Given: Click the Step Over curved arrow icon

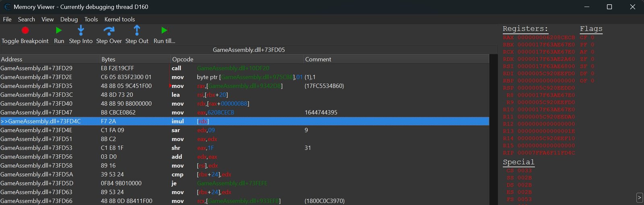Looking at the screenshot, I should (x=109, y=31).
